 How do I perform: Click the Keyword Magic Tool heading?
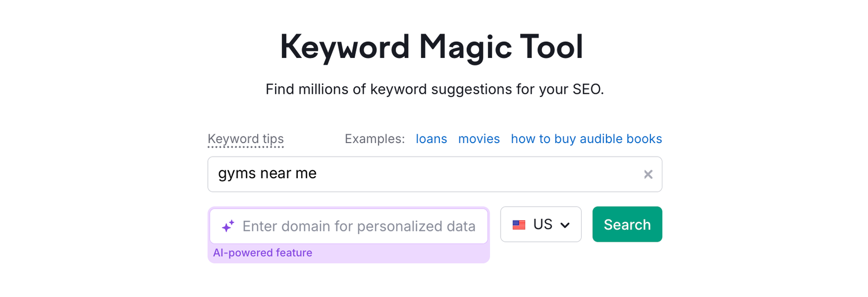[x=431, y=47]
